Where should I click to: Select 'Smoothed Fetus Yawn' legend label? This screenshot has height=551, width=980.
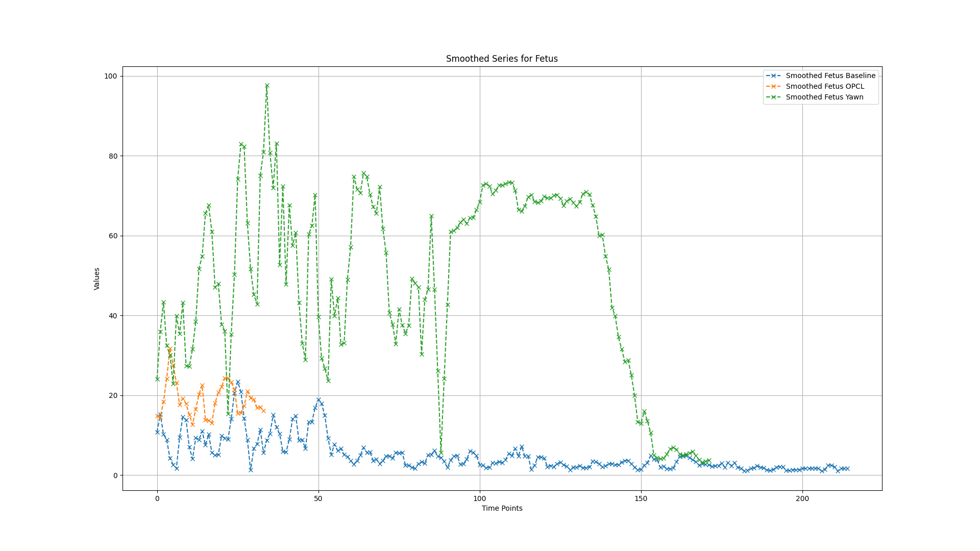pyautogui.click(x=824, y=97)
